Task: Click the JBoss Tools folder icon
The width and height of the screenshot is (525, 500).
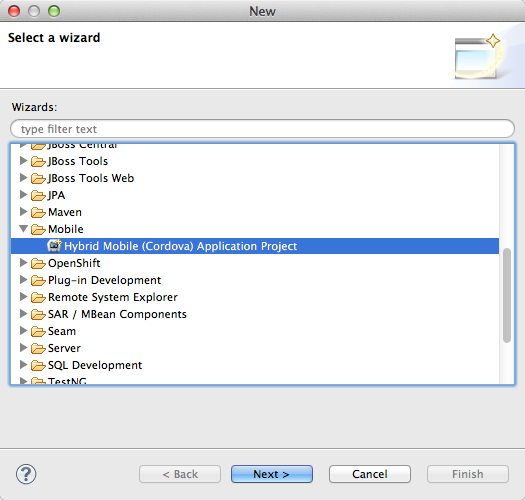Action: [38, 161]
